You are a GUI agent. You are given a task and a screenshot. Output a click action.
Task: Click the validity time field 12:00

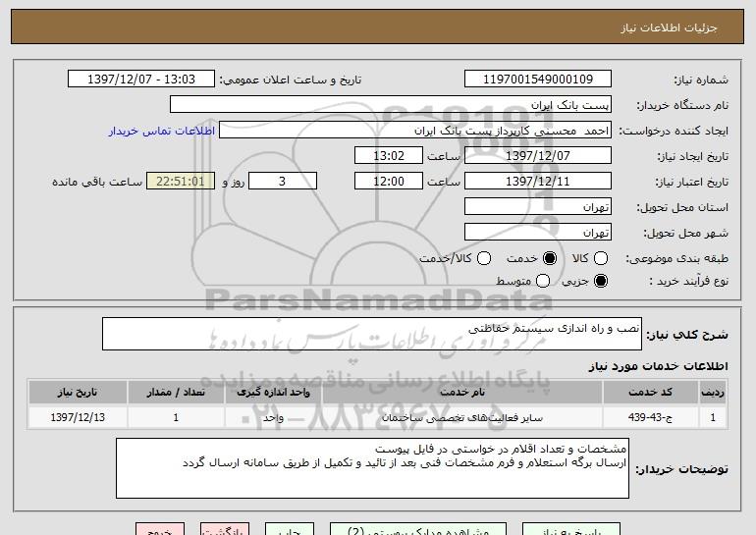pos(389,182)
